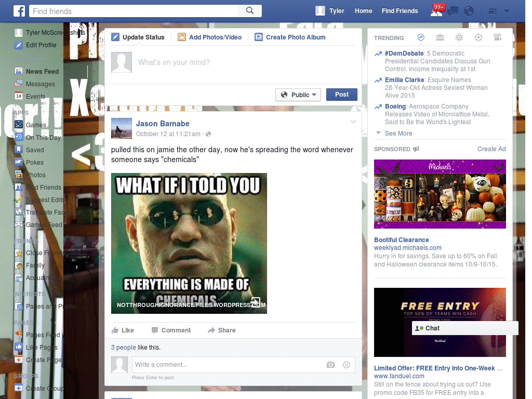Viewport: 532px width, 399px height.
Task: Open Games icon in Apps sidebar
Action: pyautogui.click(x=19, y=125)
